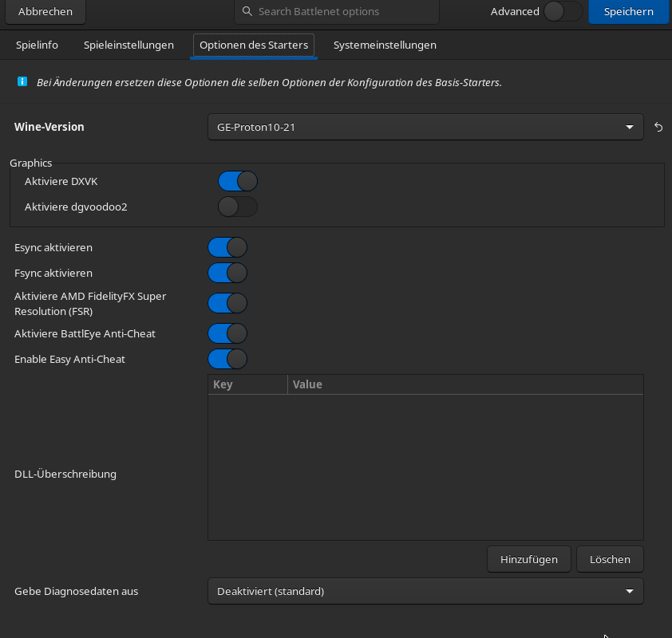This screenshot has width=672, height=638.
Task: Disable the Aktiviere DXVK switch
Action: (x=238, y=181)
